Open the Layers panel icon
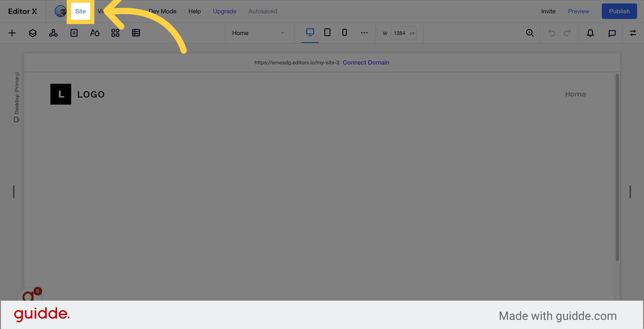 coord(33,33)
